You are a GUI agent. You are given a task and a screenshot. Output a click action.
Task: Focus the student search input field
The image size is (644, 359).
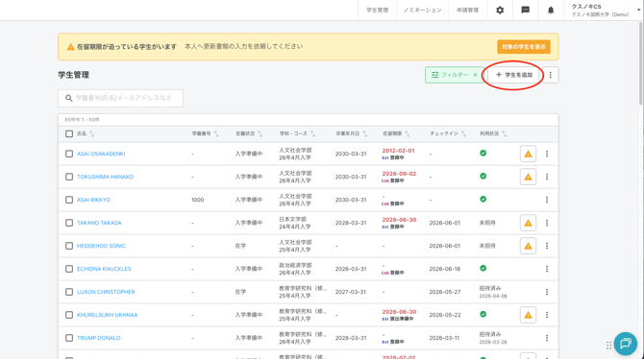(120, 98)
